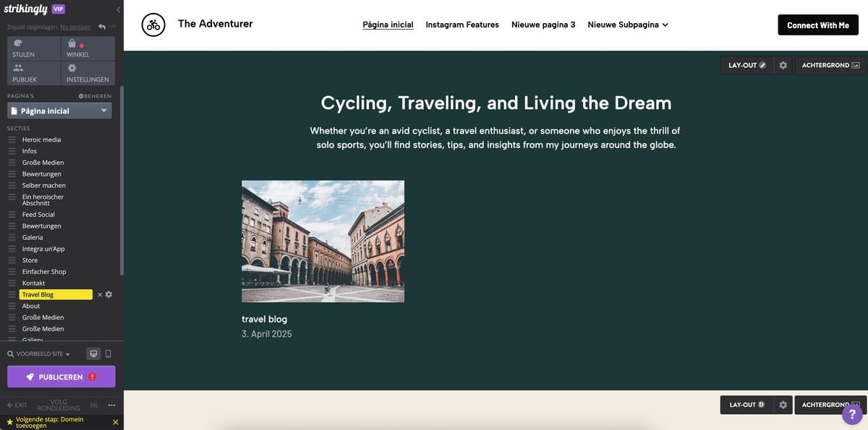The height and width of the screenshot is (430, 868).
Task: Grab the drag handle beside Integra un'App
Action: (x=12, y=249)
